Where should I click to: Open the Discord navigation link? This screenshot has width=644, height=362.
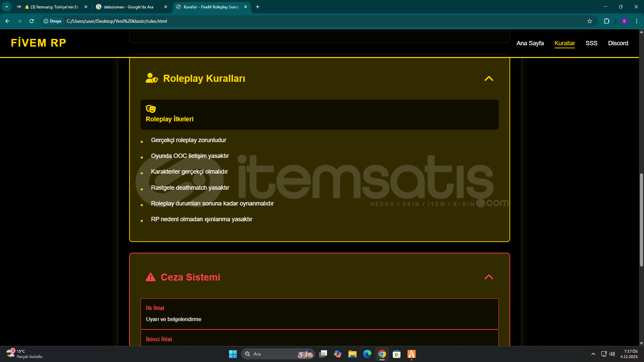pos(618,43)
